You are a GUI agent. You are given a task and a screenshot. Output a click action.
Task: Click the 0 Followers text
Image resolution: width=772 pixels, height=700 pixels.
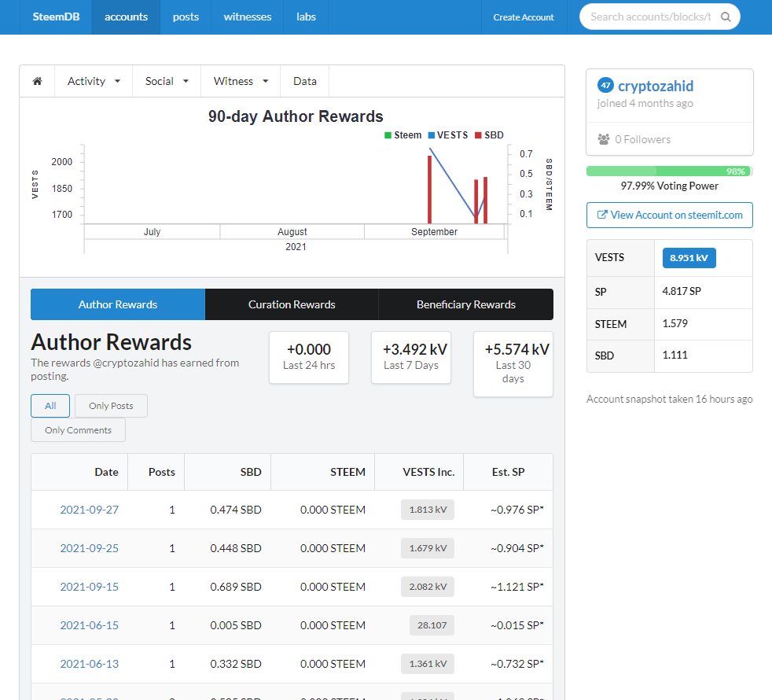[x=642, y=139]
